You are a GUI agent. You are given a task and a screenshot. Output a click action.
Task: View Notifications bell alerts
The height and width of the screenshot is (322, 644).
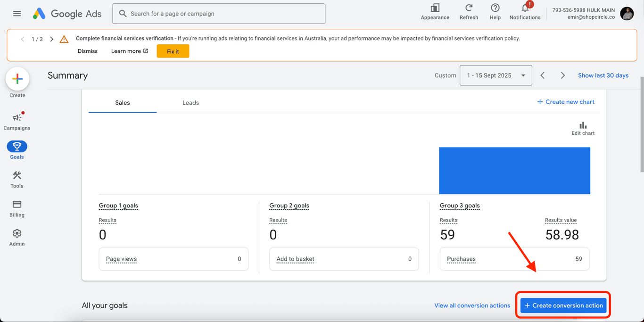click(525, 11)
